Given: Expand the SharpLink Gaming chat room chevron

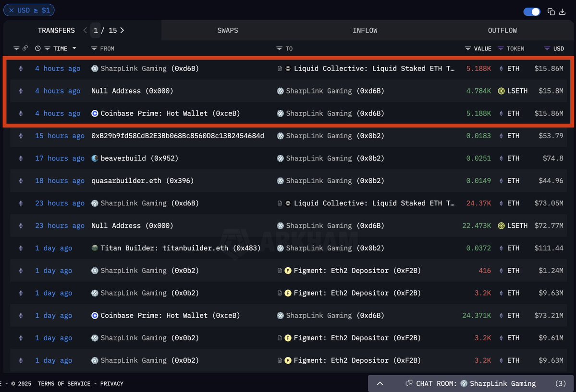Looking at the screenshot, I should 380,383.
